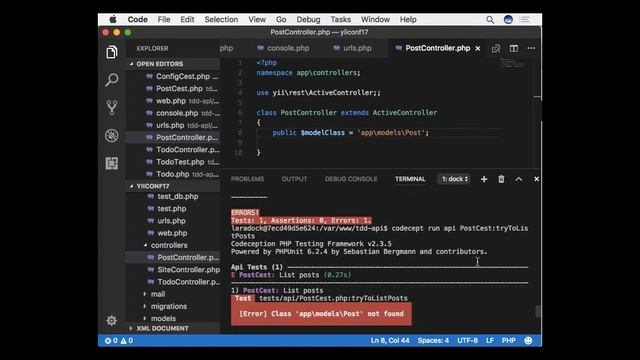Switch to the Output panel tab
The image size is (640, 360).
coord(294,179)
